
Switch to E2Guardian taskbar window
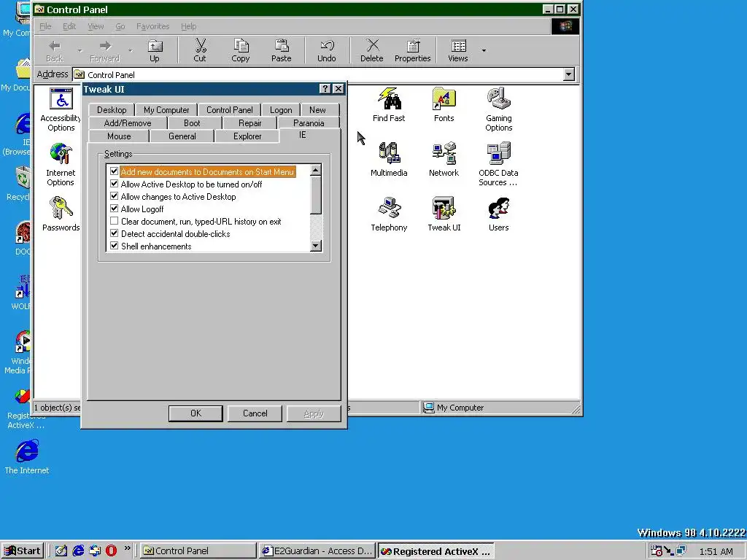pyautogui.click(x=317, y=551)
